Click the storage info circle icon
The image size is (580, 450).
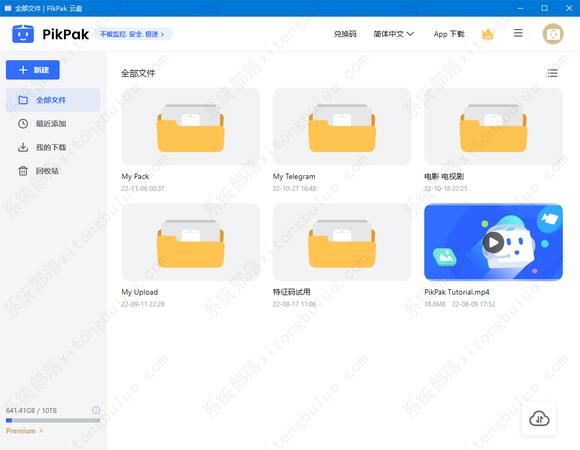pyautogui.click(x=96, y=410)
